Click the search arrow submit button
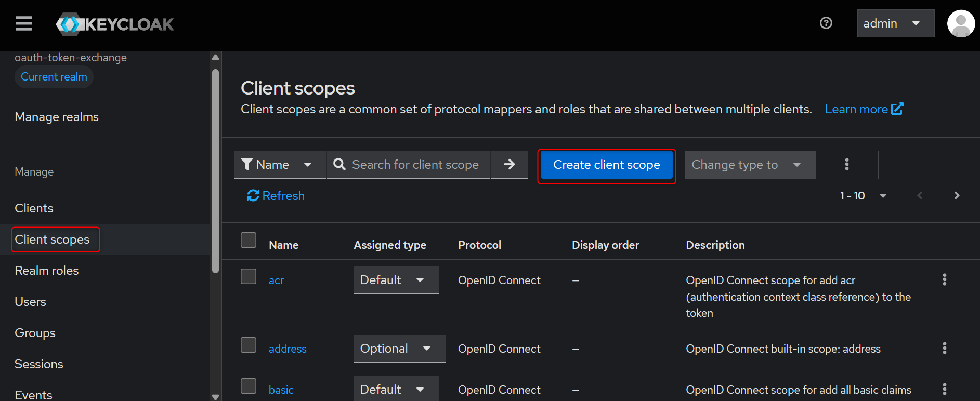 click(509, 165)
